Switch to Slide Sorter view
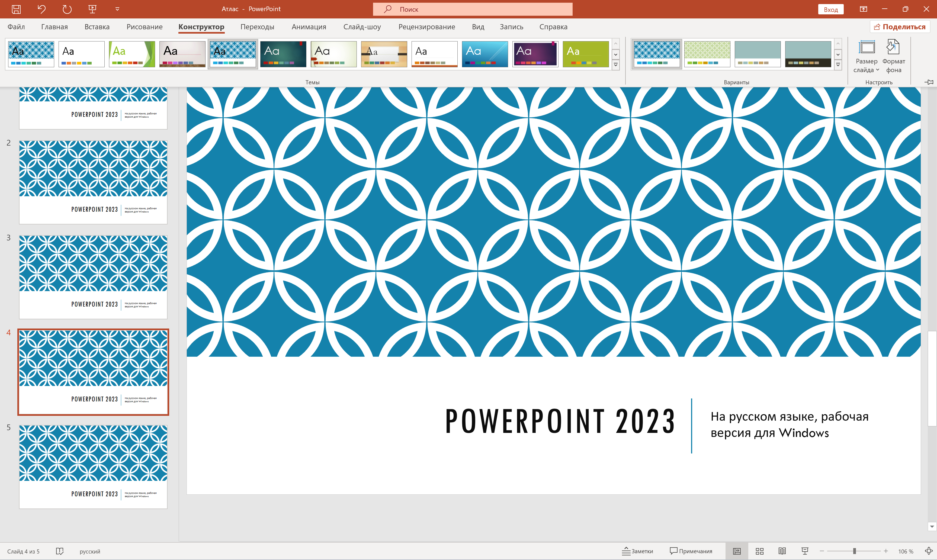Screen dimensions: 937x560 point(760,551)
